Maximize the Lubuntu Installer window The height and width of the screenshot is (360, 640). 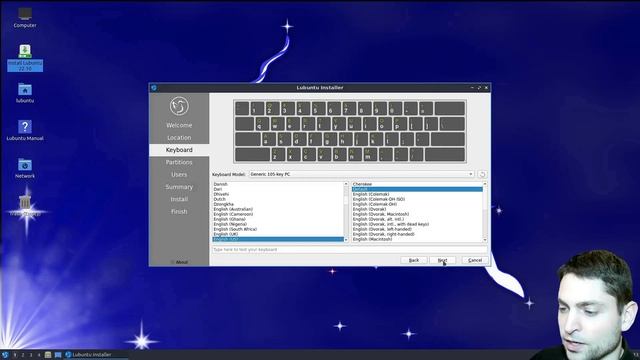(x=479, y=88)
